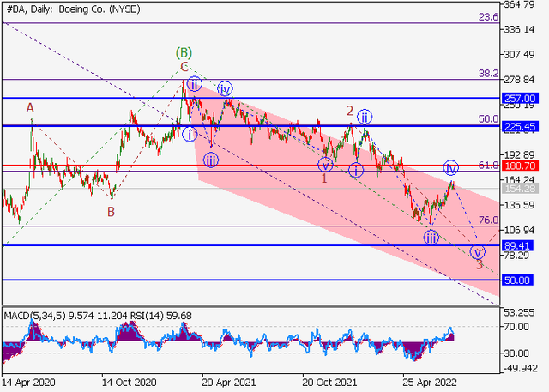549x392 pixels.
Task: Select the brown wave 1 label
Action: (324, 178)
